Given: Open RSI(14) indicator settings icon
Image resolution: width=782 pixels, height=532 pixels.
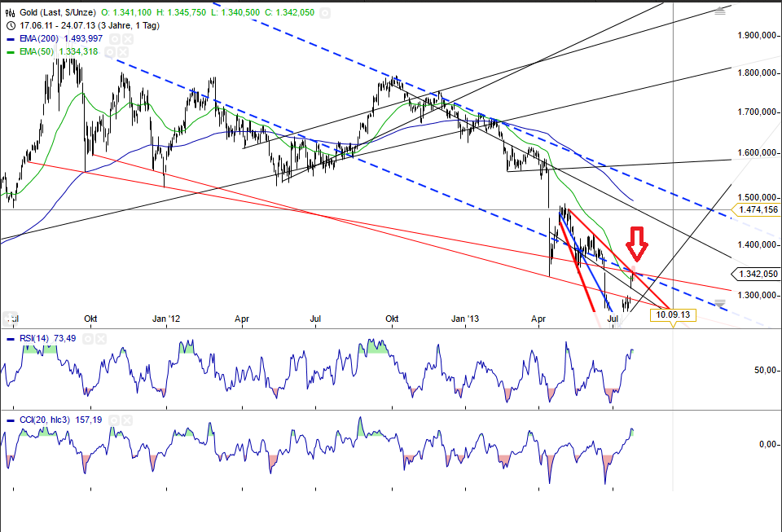Looking at the screenshot, I should [x=88, y=338].
